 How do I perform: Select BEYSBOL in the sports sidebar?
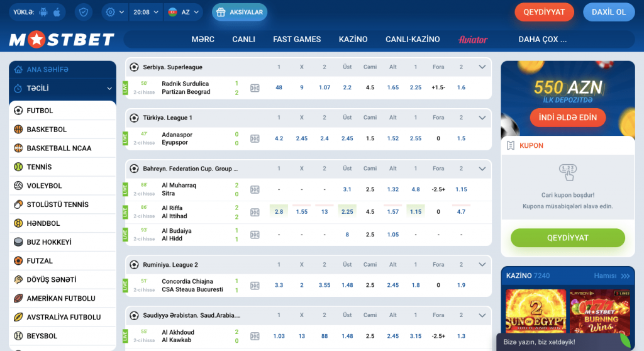(x=62, y=336)
